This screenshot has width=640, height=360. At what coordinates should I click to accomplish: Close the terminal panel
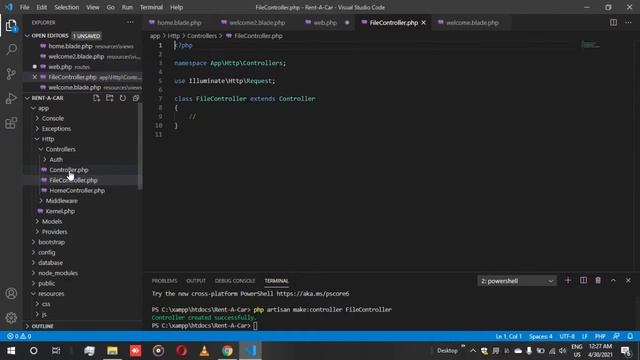628,280
